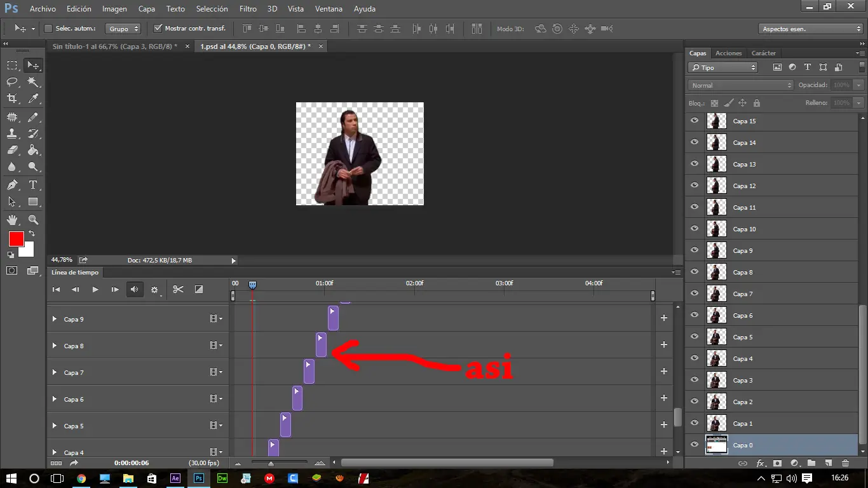Expand Capa 8 timeline track
This screenshot has width=868, height=488.
point(55,346)
